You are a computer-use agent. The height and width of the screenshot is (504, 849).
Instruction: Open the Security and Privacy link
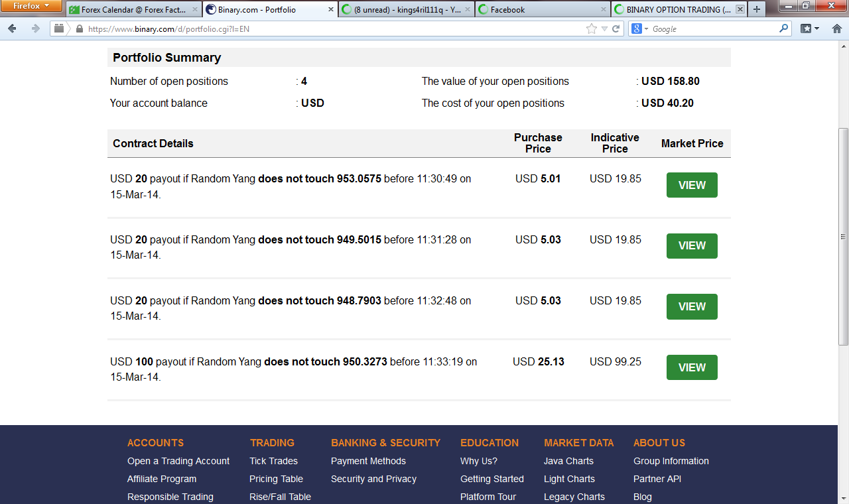[x=373, y=479]
